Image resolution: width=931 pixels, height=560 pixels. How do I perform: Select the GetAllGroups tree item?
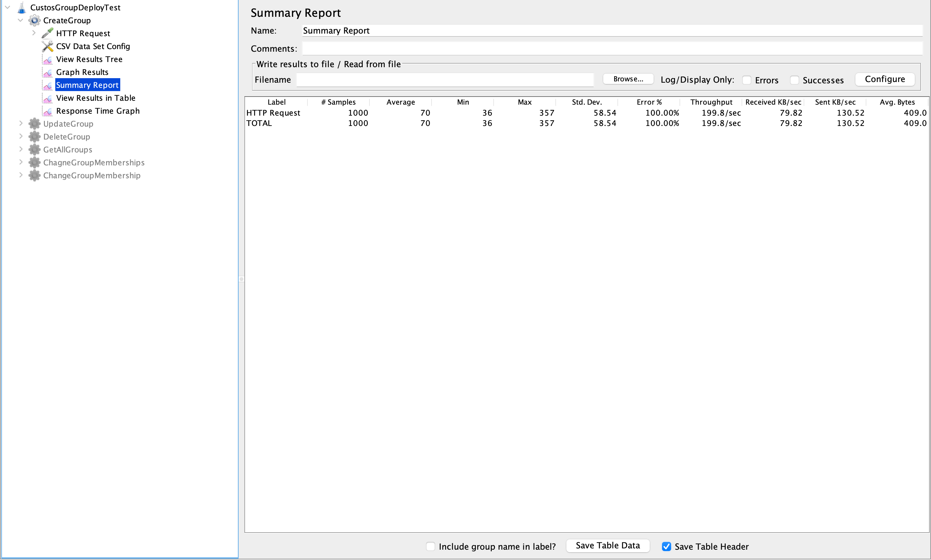[68, 150]
